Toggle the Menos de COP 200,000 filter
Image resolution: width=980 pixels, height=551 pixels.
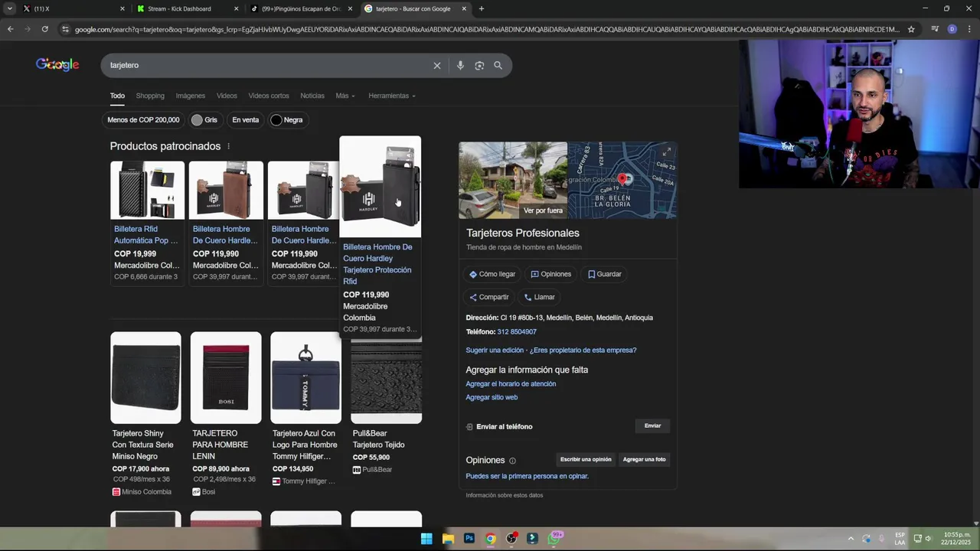143,120
